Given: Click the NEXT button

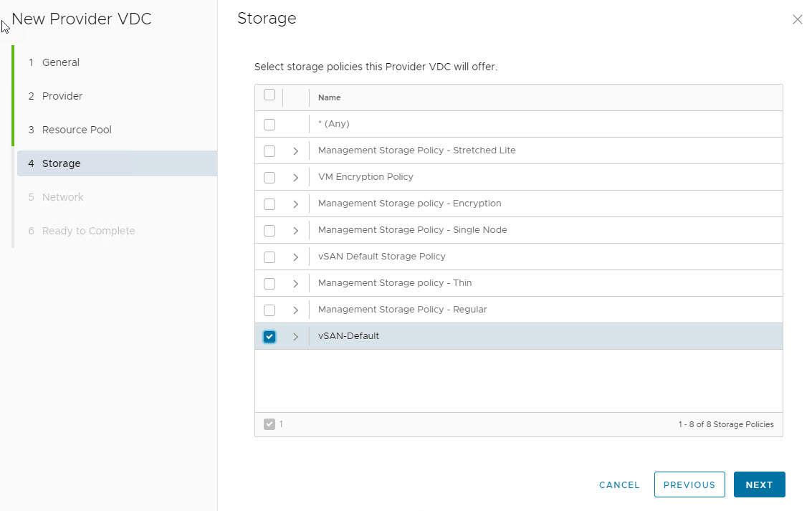Looking at the screenshot, I should click(x=759, y=484).
